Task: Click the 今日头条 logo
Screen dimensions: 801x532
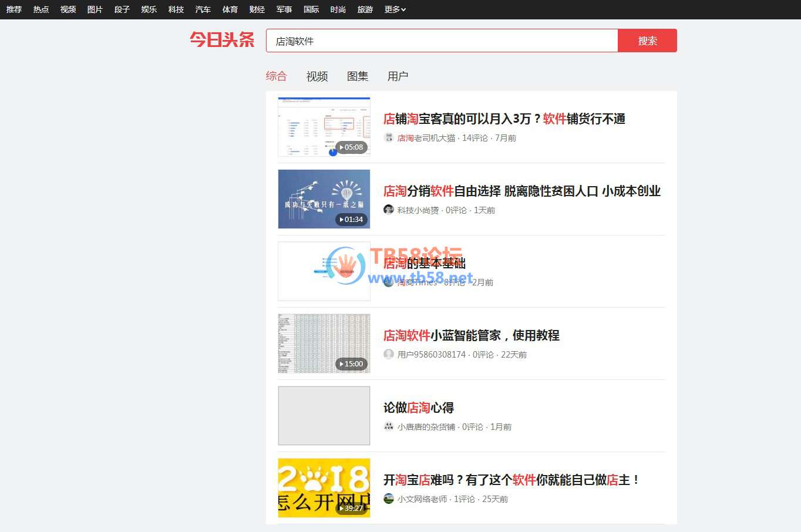Action: (222, 40)
